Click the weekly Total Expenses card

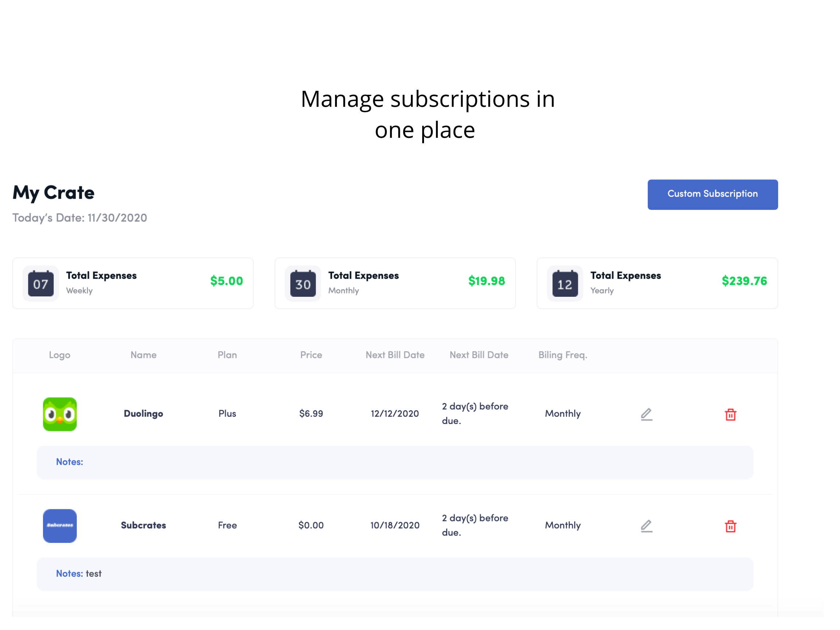[x=133, y=283]
